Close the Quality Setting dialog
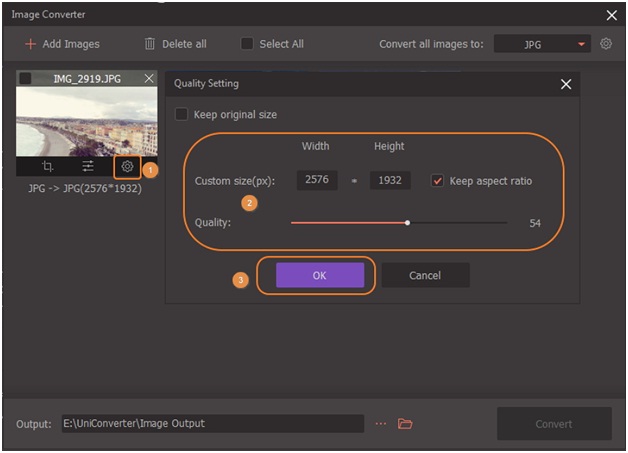Image resolution: width=628 pixels, height=453 pixels. click(566, 84)
